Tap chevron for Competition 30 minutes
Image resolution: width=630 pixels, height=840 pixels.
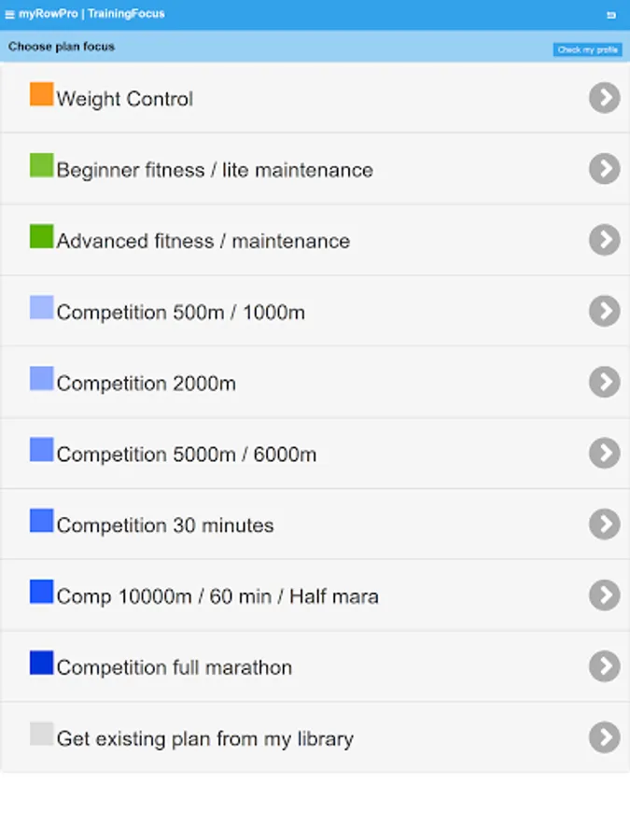(x=604, y=524)
